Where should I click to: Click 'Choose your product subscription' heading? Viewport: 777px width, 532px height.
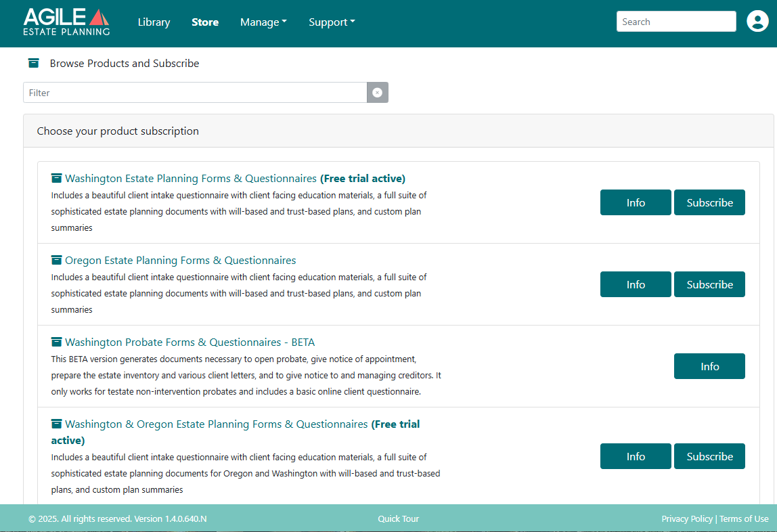[118, 131]
